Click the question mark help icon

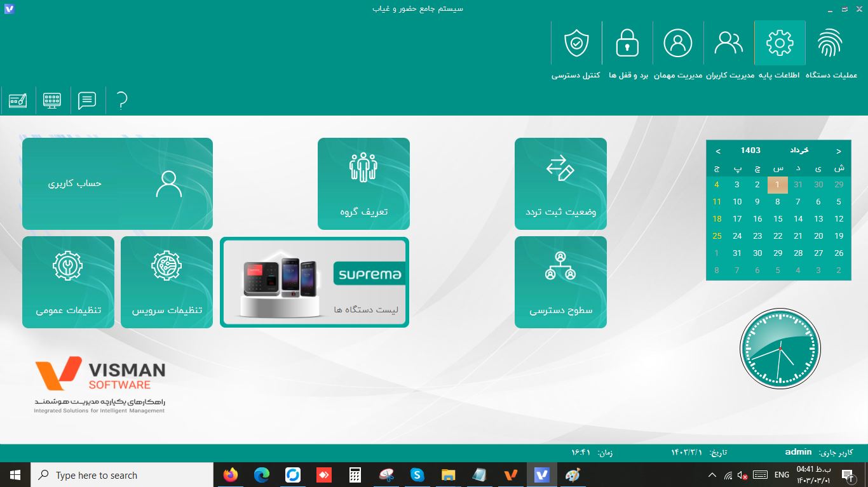point(122,100)
